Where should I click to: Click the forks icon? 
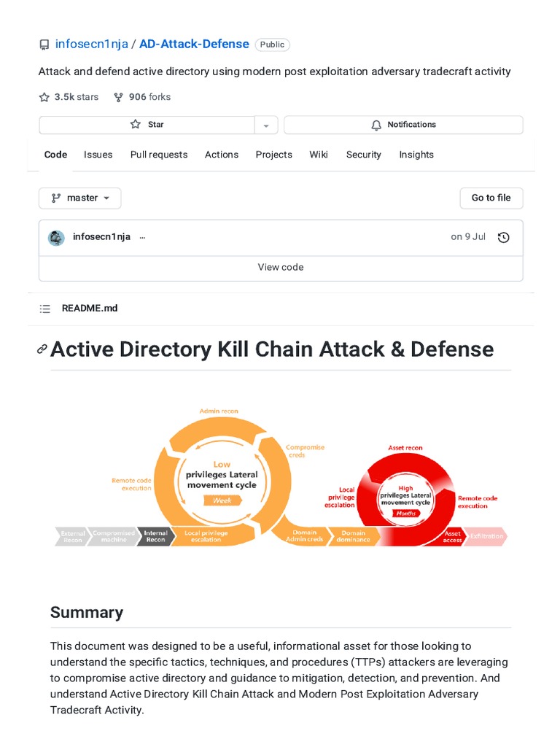[118, 97]
